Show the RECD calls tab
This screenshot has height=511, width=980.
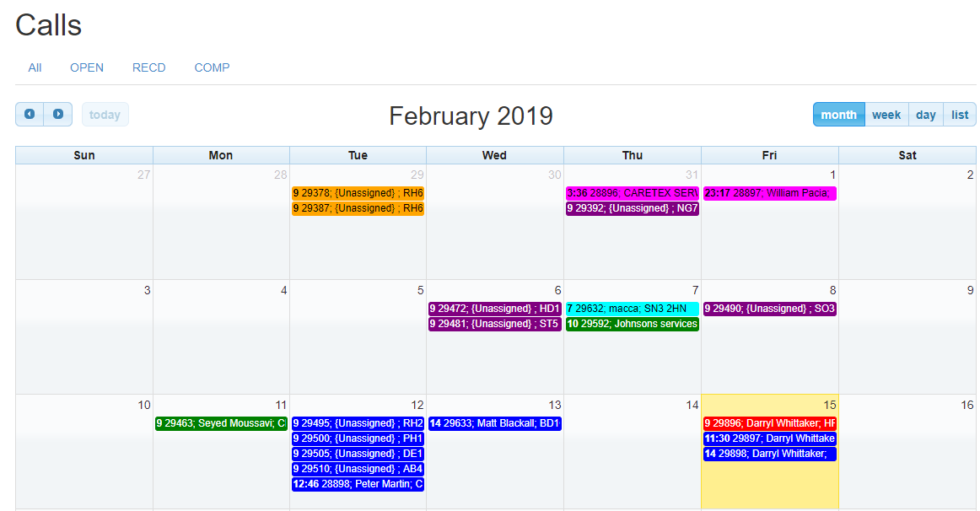coord(148,67)
